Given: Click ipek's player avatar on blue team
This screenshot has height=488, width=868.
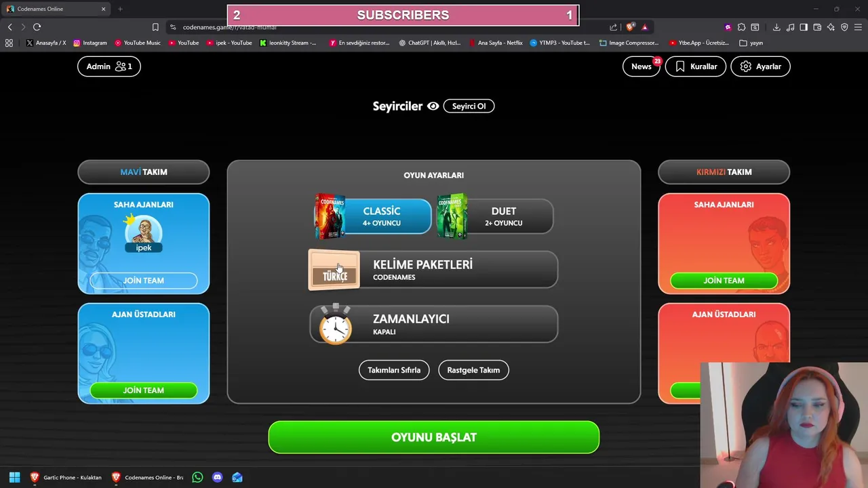Looking at the screenshot, I should click(x=144, y=232).
